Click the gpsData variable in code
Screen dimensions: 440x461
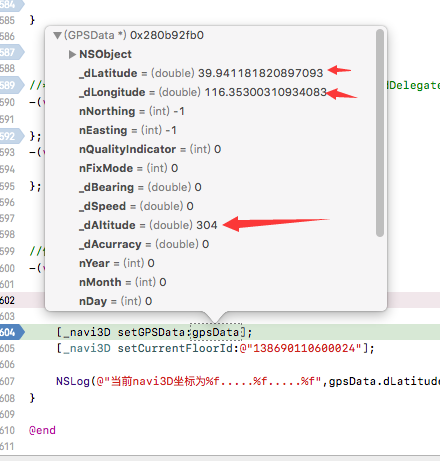(216, 332)
